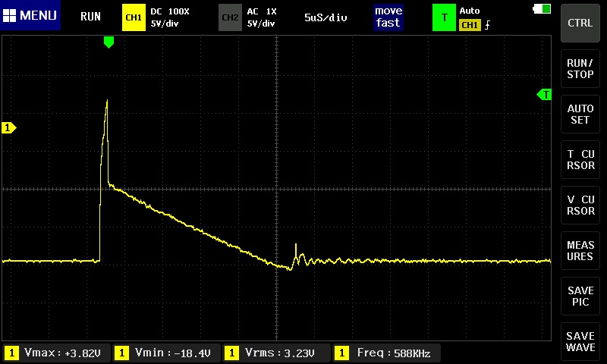Toggle the move fast speed setting
The image size is (607, 364).
(388, 17)
